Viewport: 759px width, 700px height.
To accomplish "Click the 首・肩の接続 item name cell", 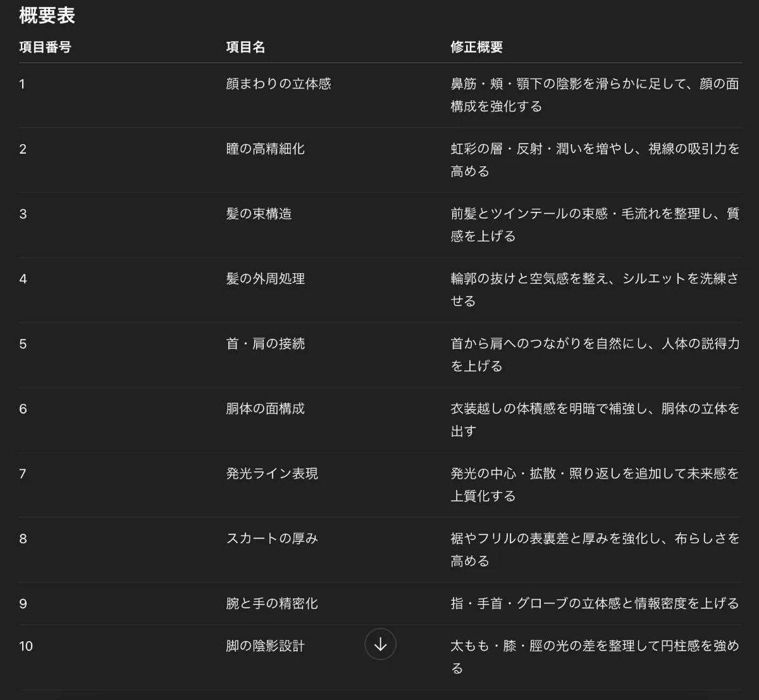I will [266, 343].
